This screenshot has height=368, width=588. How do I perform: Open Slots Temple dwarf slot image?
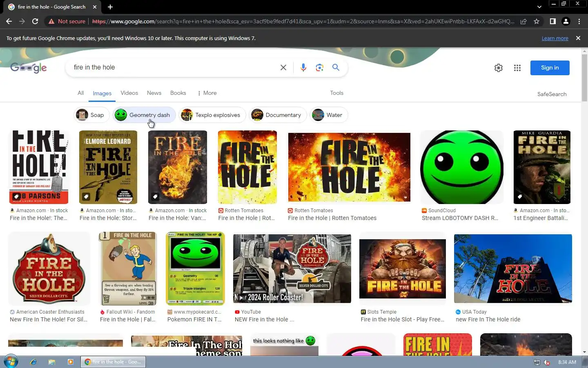click(403, 269)
